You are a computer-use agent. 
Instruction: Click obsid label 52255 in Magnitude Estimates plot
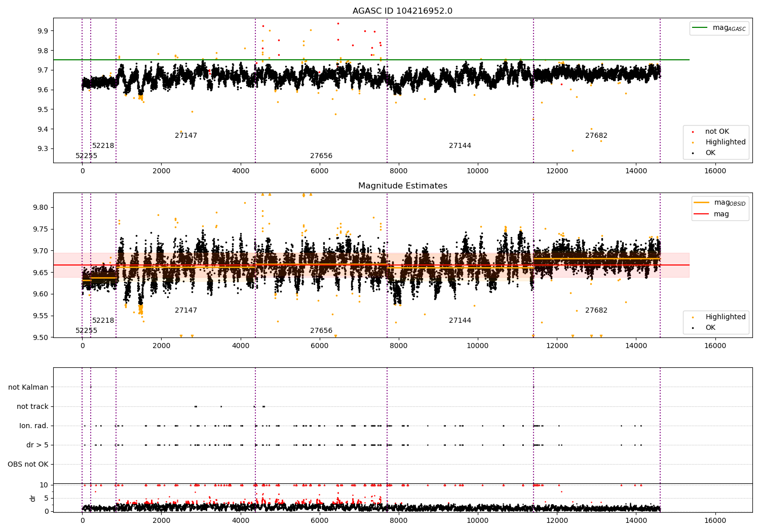(x=87, y=331)
